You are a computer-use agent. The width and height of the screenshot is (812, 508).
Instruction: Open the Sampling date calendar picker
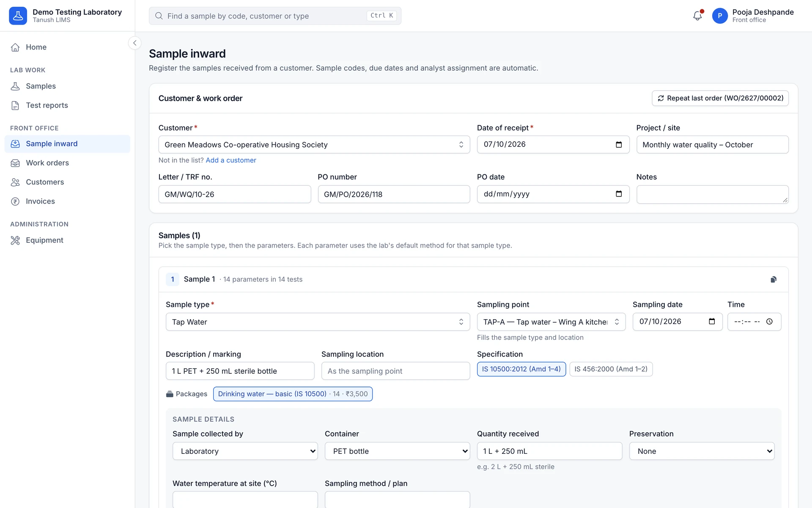click(x=712, y=321)
